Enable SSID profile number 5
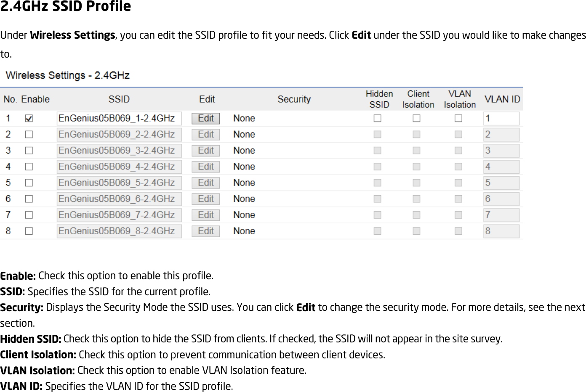The height and width of the screenshot is (392, 586). [x=29, y=183]
